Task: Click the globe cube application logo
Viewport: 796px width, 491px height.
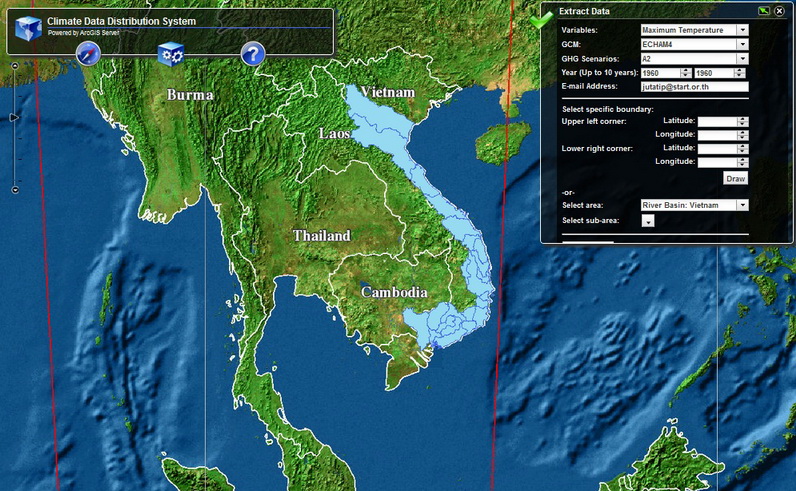Action: click(x=28, y=28)
